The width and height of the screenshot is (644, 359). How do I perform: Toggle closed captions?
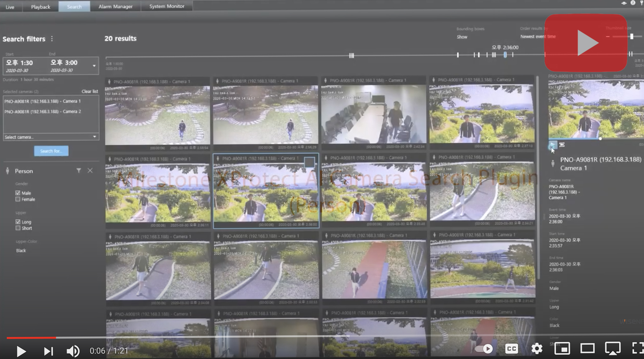click(x=511, y=349)
